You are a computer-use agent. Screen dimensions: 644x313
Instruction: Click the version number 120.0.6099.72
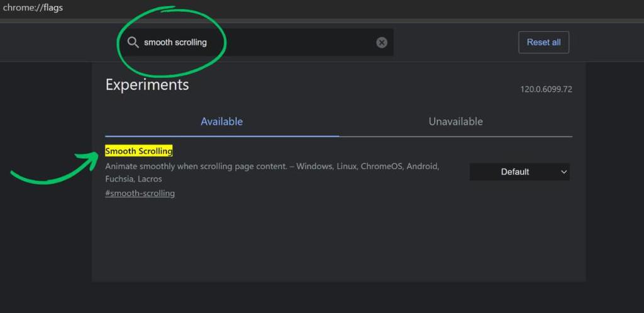click(x=546, y=89)
